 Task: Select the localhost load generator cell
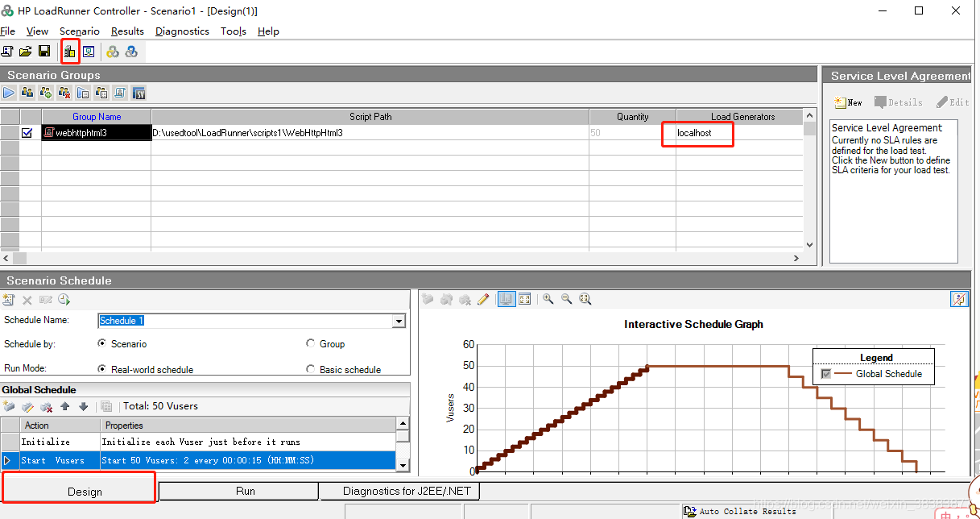(739, 133)
